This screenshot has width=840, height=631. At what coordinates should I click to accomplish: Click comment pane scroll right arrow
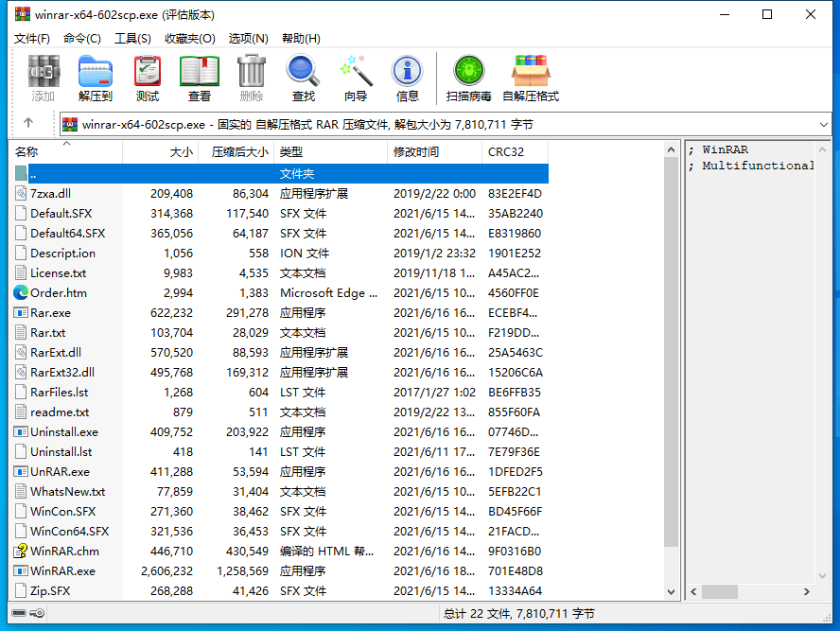[806, 591]
